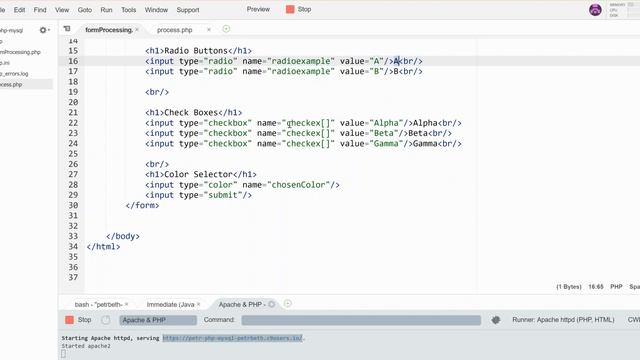Open the Tools menu
The width and height of the screenshot is (640, 360).
click(129, 10)
